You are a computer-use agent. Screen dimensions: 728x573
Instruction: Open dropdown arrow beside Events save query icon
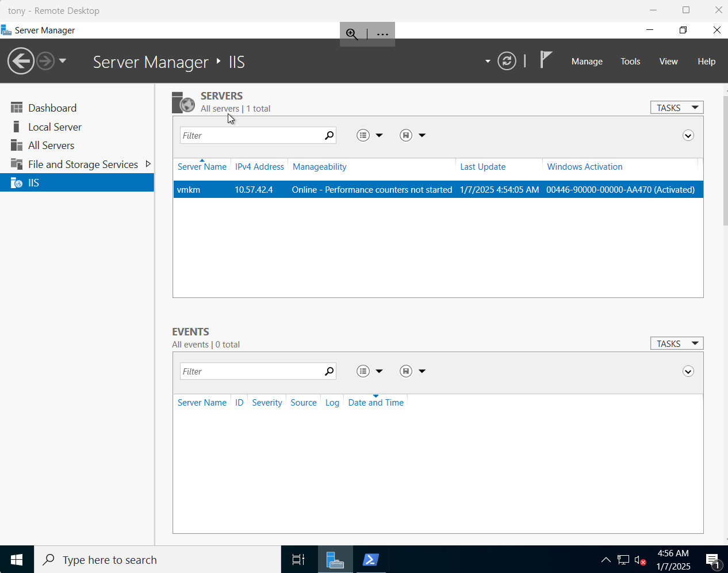click(x=422, y=371)
